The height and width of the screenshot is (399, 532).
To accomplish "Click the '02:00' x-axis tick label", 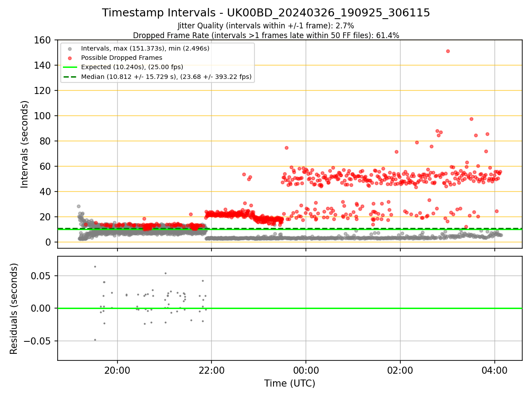I will (400, 370).
